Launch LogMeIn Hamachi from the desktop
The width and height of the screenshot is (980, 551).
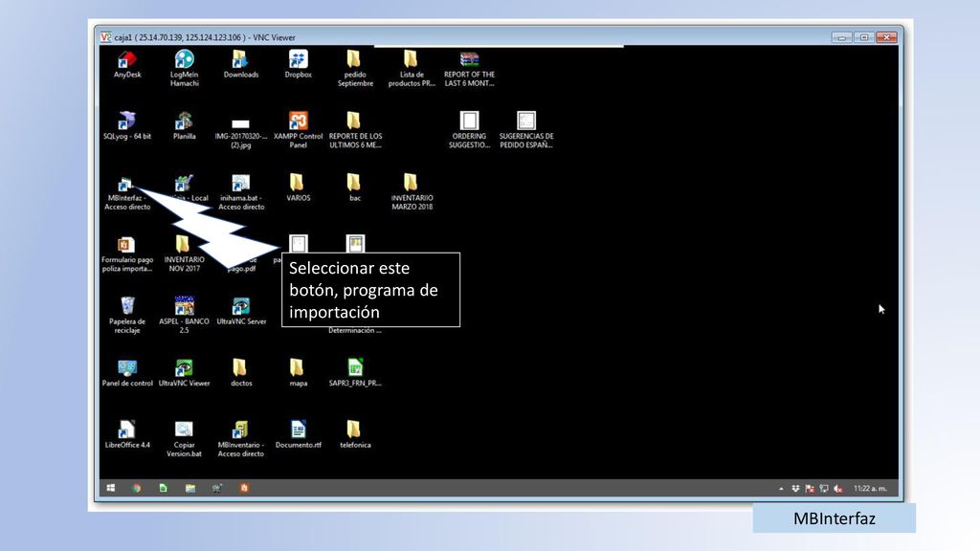point(185,69)
